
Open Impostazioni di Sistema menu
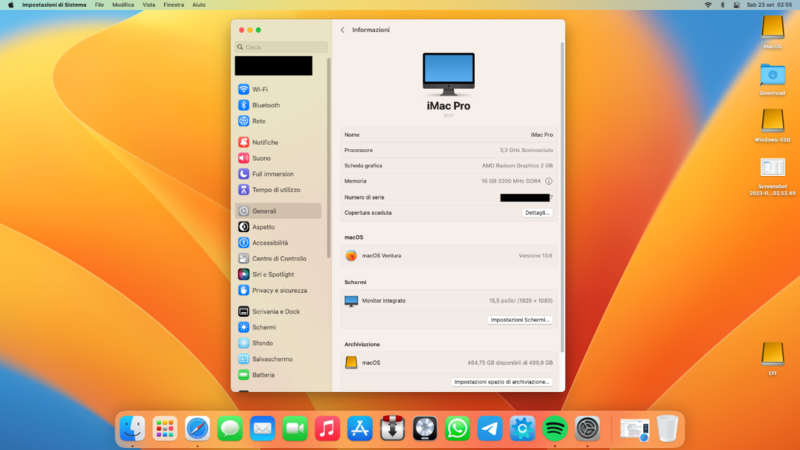point(54,5)
